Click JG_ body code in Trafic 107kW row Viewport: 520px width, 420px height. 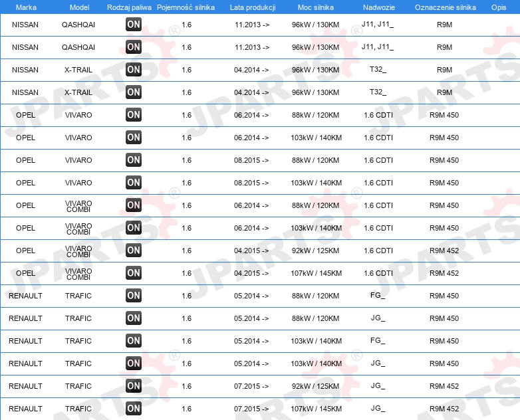[378, 408]
